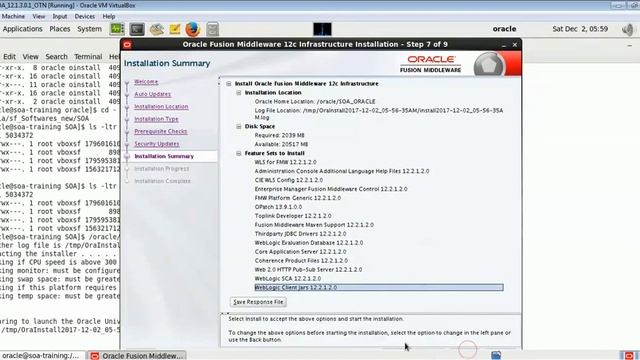Screen dimensions: 640x360
Task: Click the Oracle icon in installer title bar
Action: tap(127, 44)
